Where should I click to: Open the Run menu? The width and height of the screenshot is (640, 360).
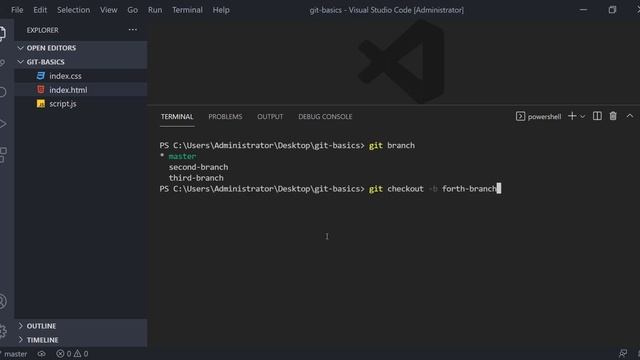click(155, 10)
